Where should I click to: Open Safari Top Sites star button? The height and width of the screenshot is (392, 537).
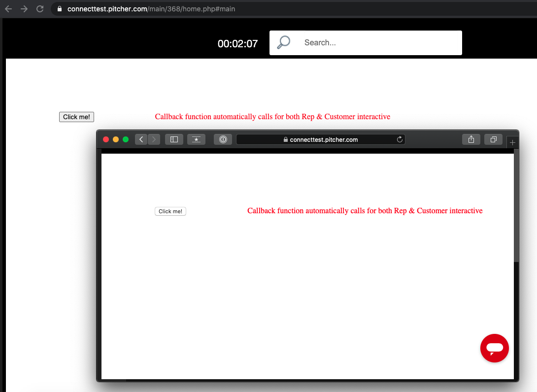(x=196, y=139)
